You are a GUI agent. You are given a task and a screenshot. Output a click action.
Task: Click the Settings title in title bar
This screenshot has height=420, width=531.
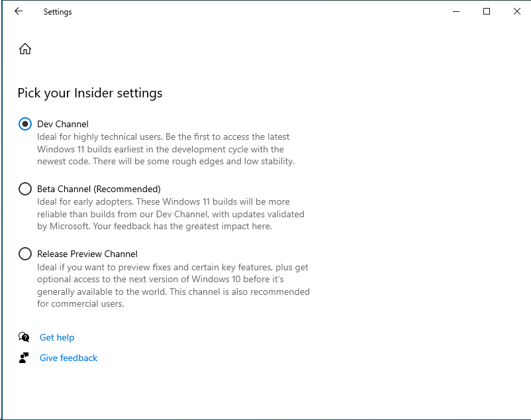[58, 12]
